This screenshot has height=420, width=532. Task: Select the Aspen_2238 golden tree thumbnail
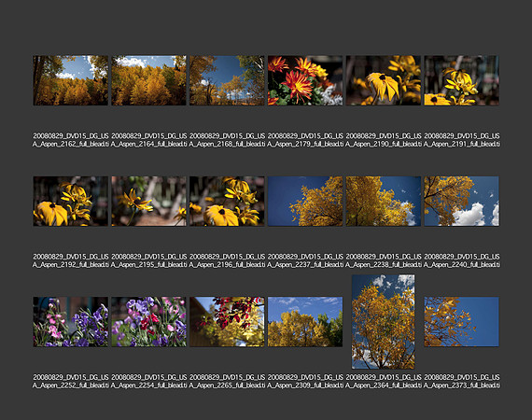point(384,202)
